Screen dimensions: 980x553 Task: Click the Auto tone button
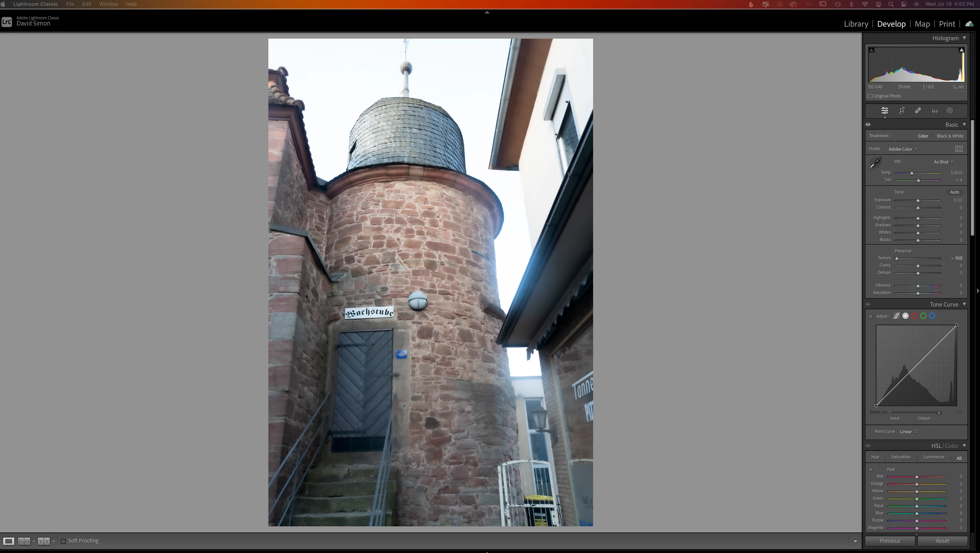[x=955, y=192]
